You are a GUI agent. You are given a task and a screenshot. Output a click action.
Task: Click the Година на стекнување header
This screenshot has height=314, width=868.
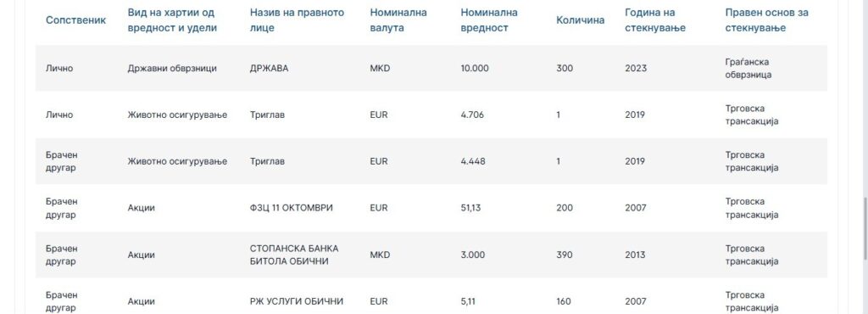coord(655,20)
